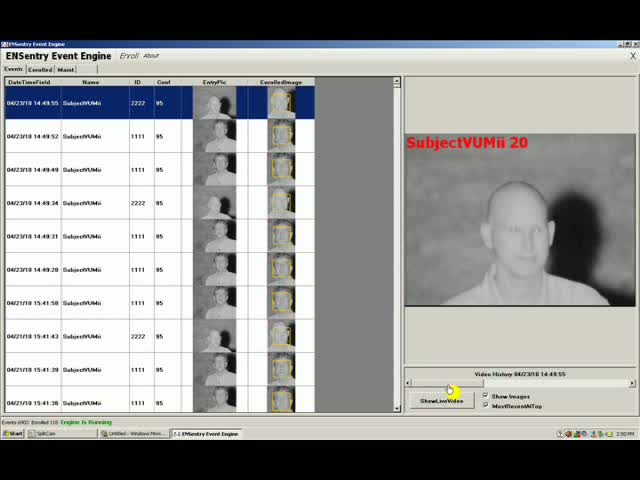Viewport: 640px width, 480px height.
Task: Click the Conf 95 cell in 14:49:52 row
Action: pyautogui.click(x=167, y=136)
